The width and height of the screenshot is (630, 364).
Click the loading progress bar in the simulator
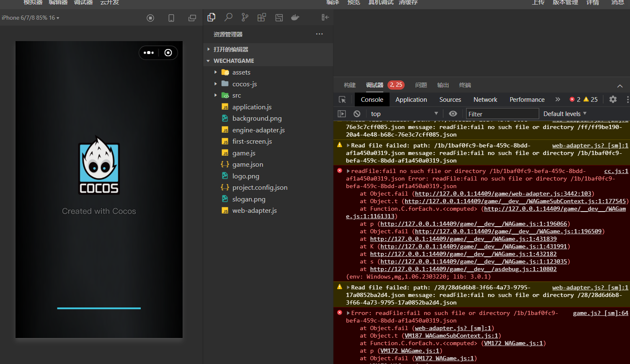coord(99,308)
